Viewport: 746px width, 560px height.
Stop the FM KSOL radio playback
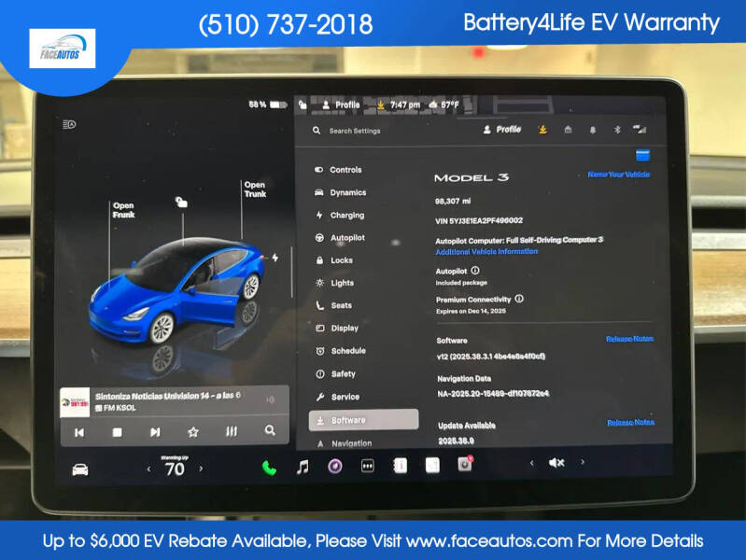coord(117,432)
